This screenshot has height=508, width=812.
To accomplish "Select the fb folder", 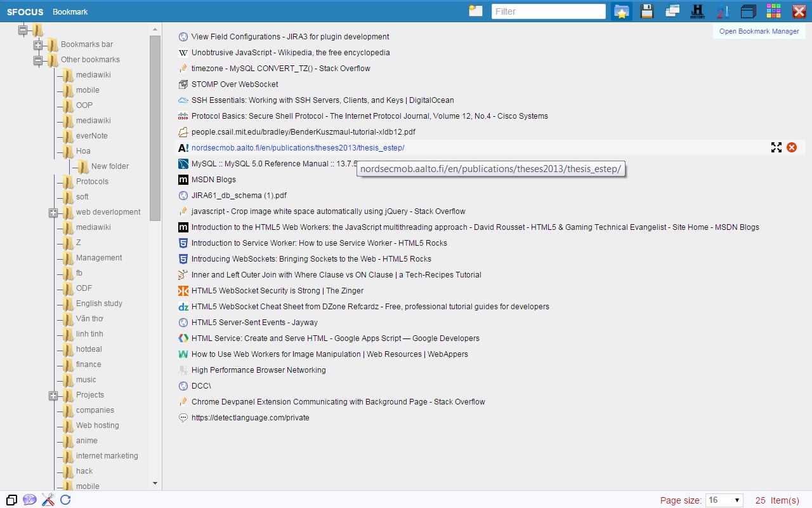I will (x=79, y=273).
